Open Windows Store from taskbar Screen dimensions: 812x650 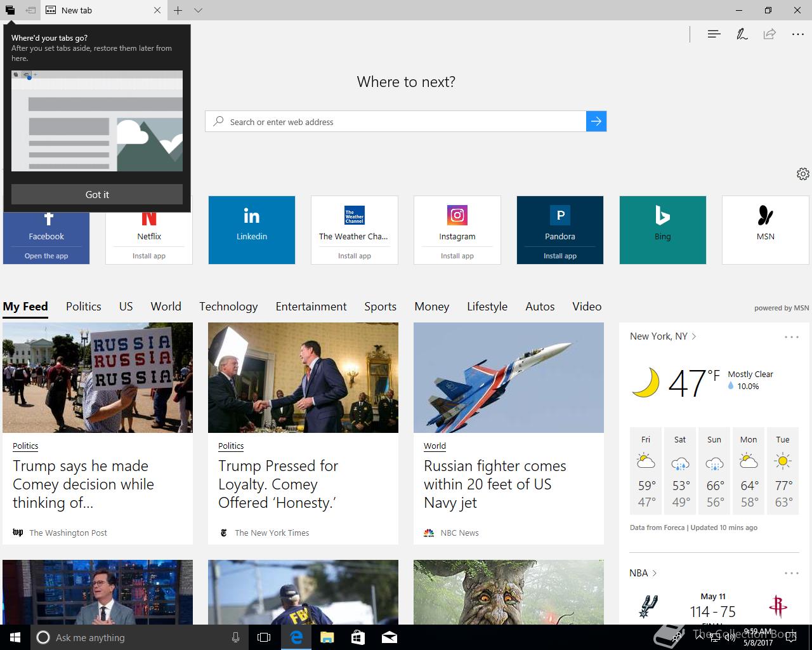tap(358, 637)
